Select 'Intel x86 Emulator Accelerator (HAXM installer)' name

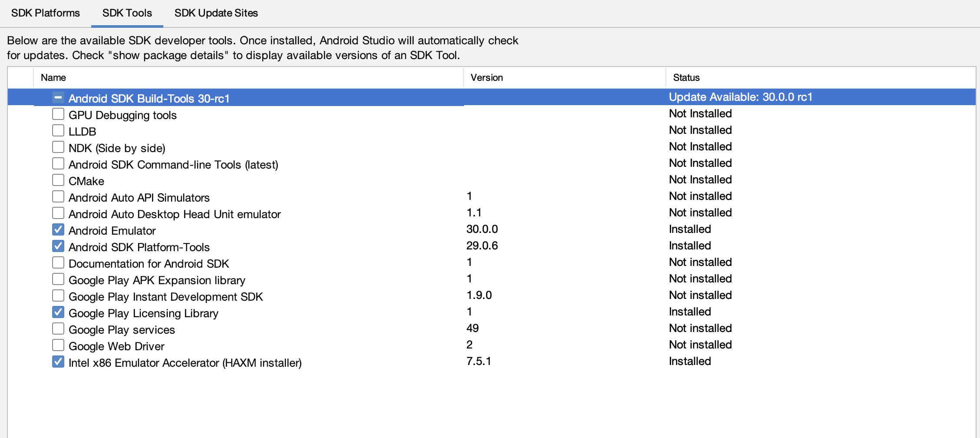pyautogui.click(x=185, y=363)
